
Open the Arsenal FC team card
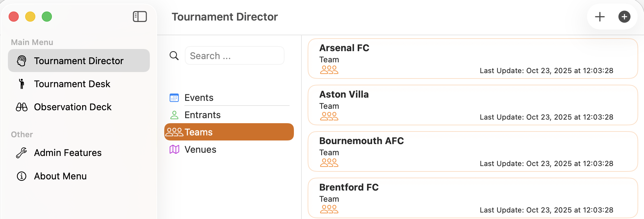pyautogui.click(x=473, y=58)
